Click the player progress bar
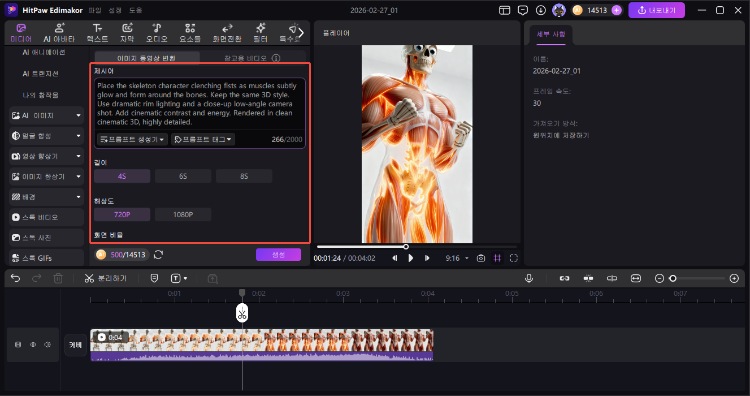The image size is (750, 396). (x=417, y=247)
